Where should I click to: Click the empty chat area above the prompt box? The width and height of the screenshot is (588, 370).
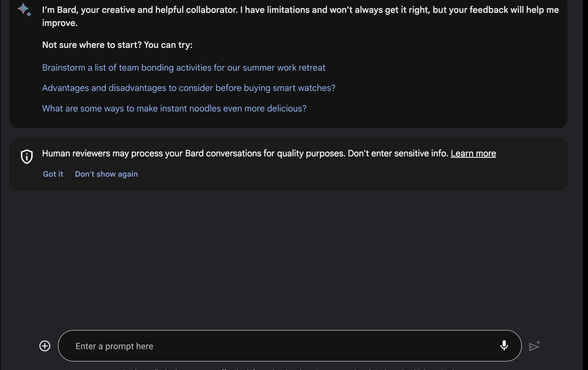click(x=287, y=260)
